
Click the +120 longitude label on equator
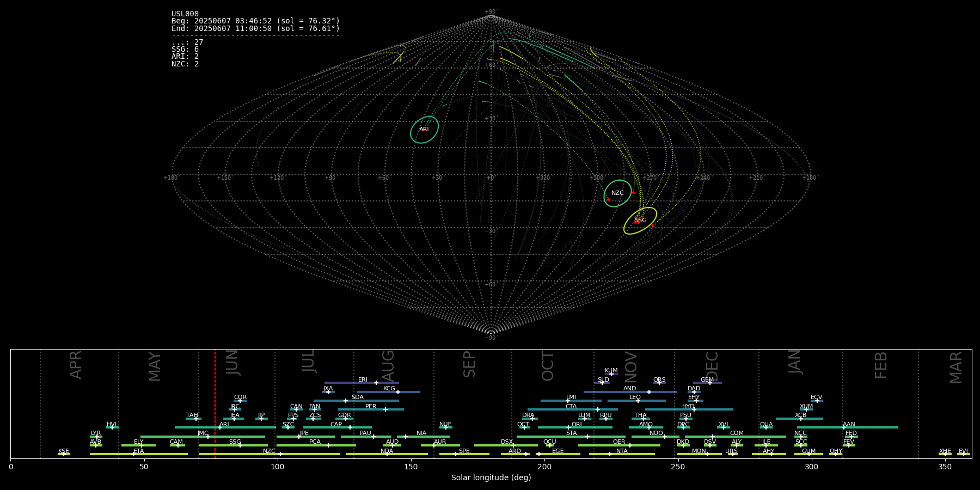coord(277,178)
